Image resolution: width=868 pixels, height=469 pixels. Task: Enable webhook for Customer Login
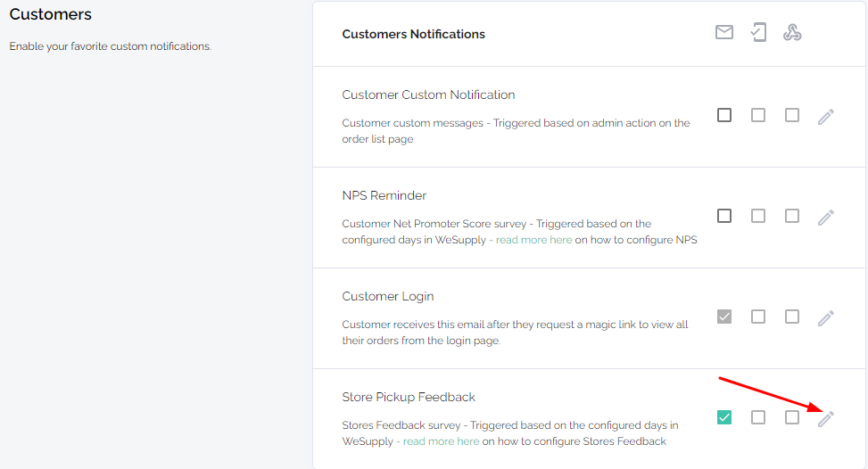[x=792, y=317]
